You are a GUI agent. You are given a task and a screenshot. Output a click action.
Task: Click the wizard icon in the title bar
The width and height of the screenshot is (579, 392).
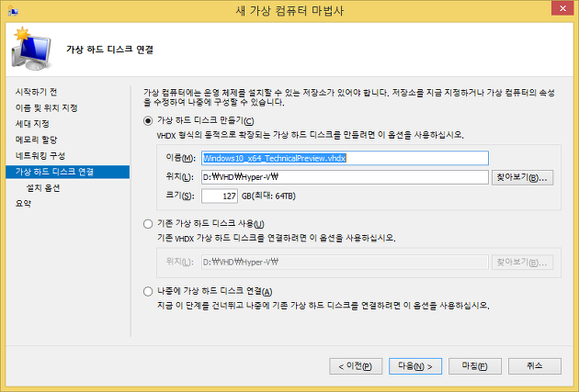tap(13, 11)
